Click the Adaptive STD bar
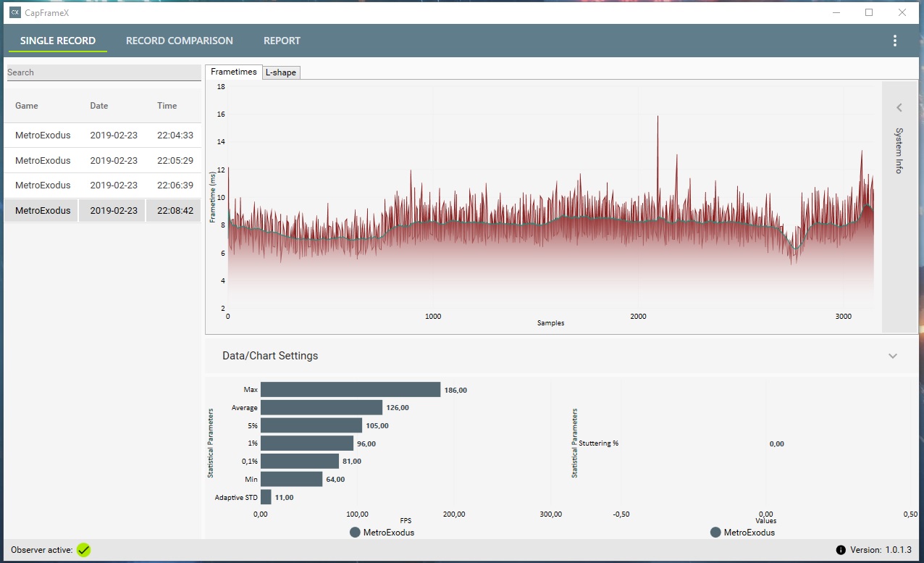This screenshot has height=563, width=924. [x=266, y=497]
